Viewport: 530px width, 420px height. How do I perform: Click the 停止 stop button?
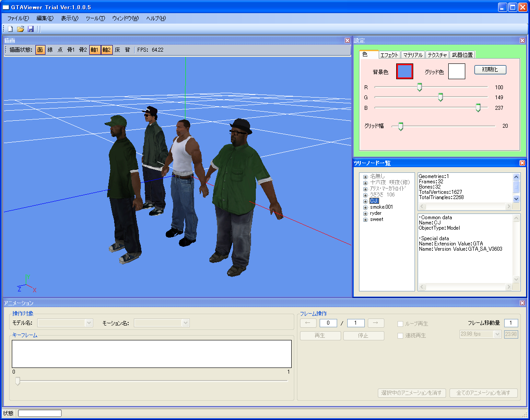[364, 336]
